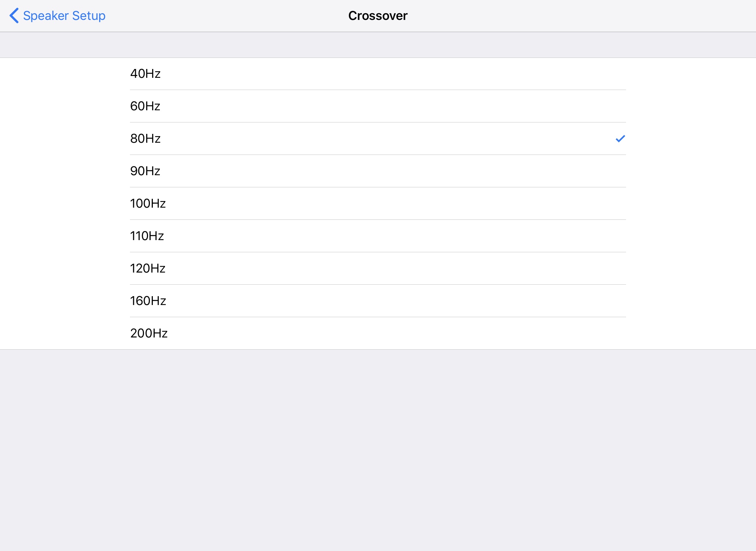Choose the 160Hz crossover setting
Screen dimensions: 756x551
point(148,301)
